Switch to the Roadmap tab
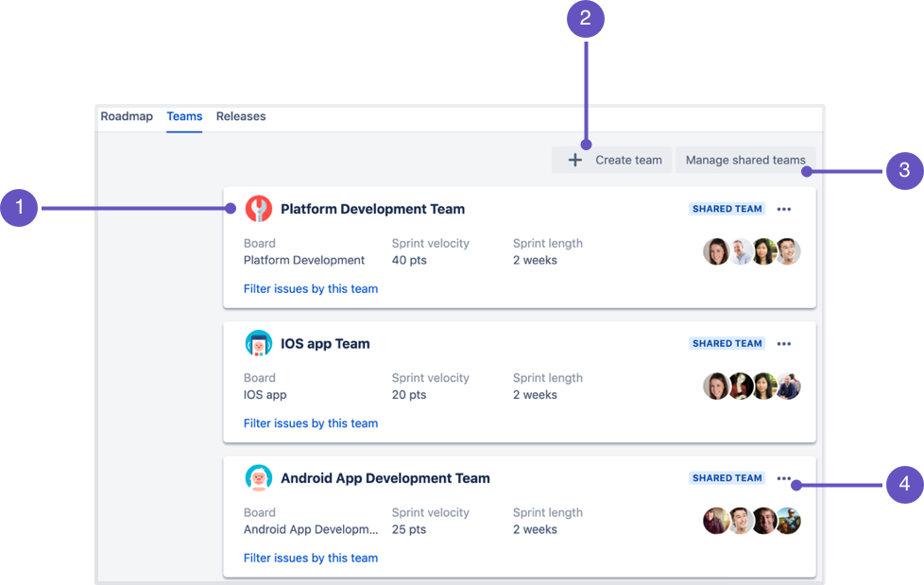This screenshot has width=924, height=585. [126, 116]
